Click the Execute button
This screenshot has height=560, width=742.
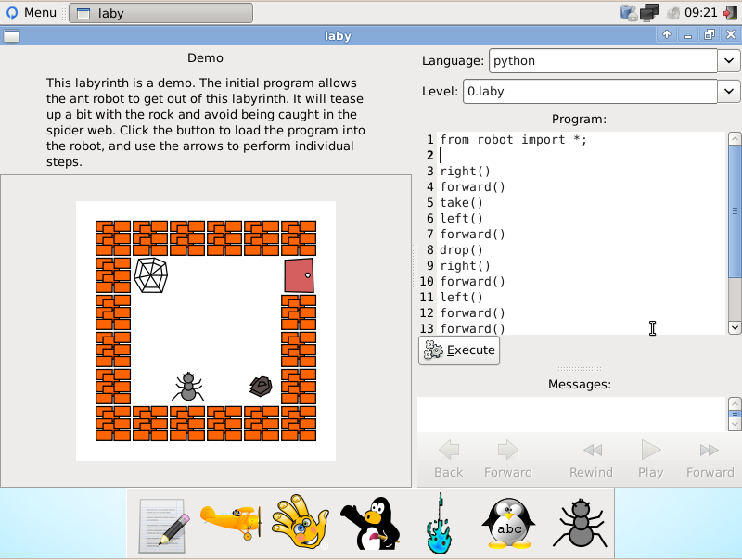coord(459,350)
